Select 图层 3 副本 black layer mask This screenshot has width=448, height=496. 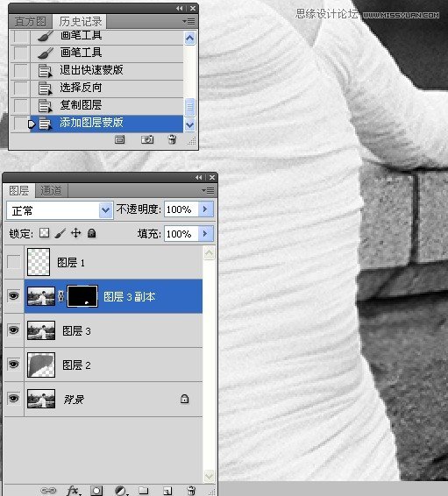coord(82,296)
